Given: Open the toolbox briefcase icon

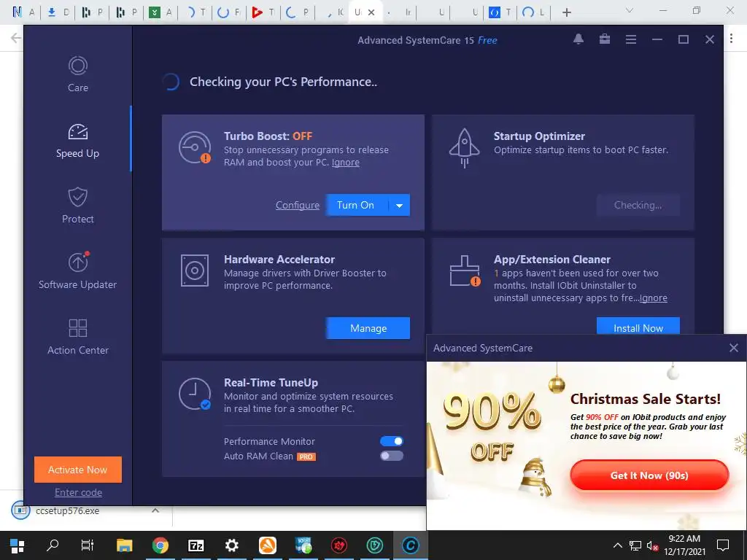Looking at the screenshot, I should pos(605,39).
